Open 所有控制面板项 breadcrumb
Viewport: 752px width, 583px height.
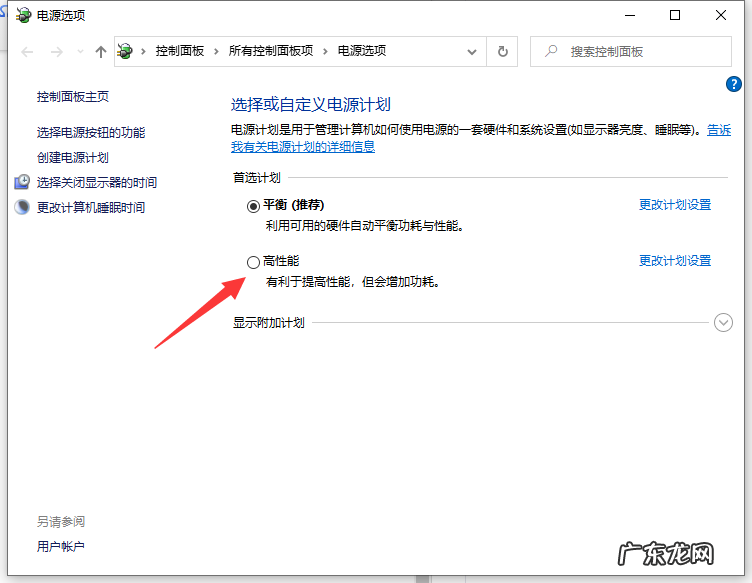(271, 51)
